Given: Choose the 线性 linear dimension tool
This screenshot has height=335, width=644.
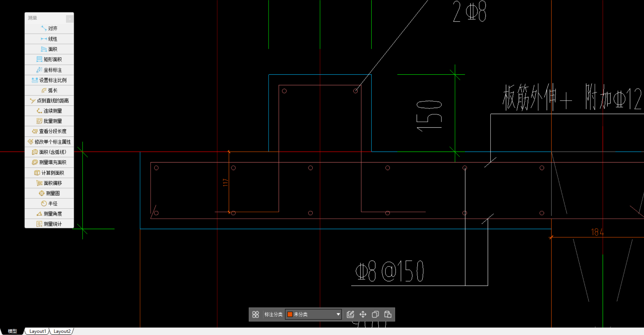Looking at the screenshot, I should pyautogui.click(x=49, y=39).
